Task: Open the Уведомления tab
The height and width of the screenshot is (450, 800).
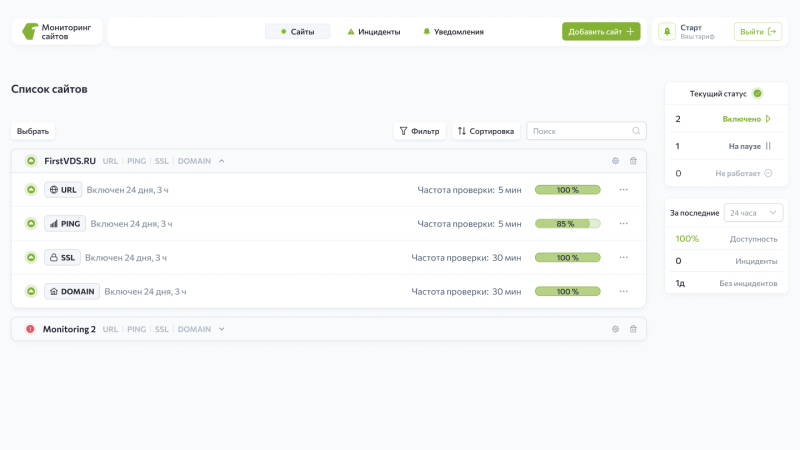Action: pyautogui.click(x=453, y=32)
